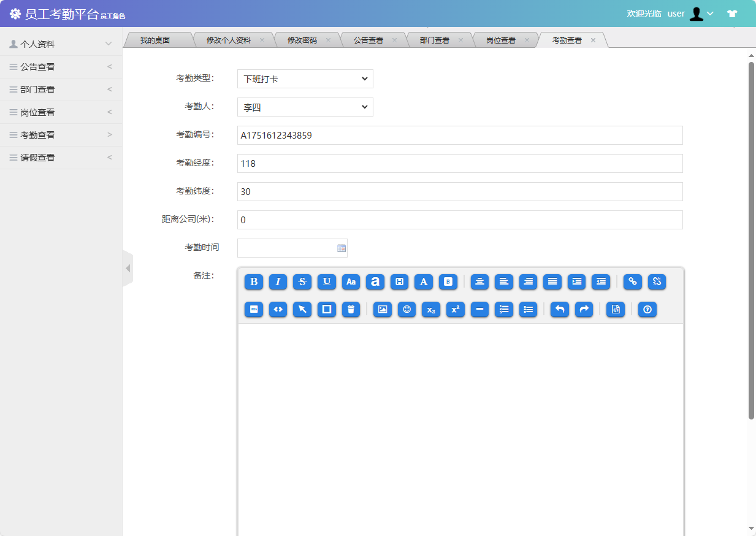
Task: Open the user account menu next to 欢迎光临
Action: (x=701, y=13)
